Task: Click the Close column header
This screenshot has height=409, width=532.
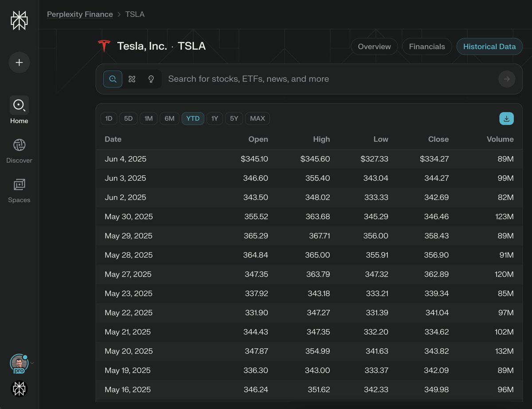Action: tap(438, 139)
